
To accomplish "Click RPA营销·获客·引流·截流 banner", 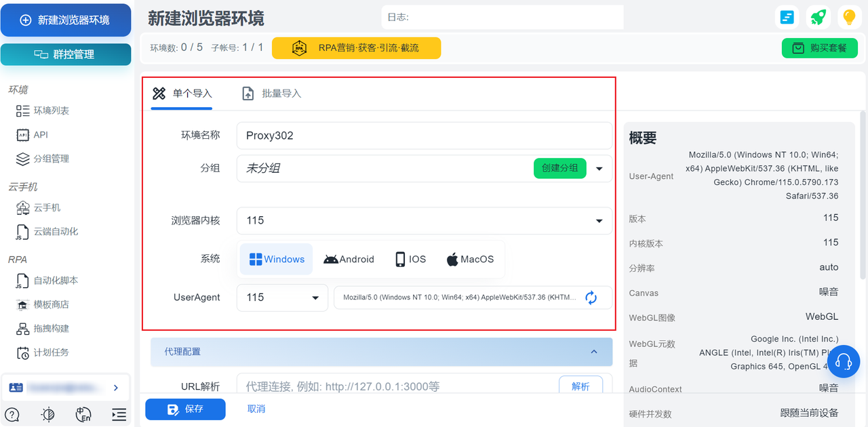I will pos(356,48).
